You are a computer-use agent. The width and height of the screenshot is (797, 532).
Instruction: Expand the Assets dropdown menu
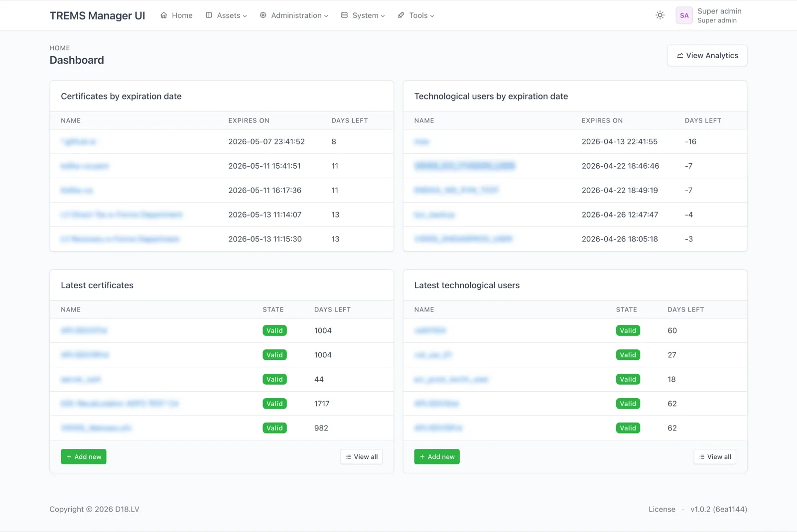245,15
